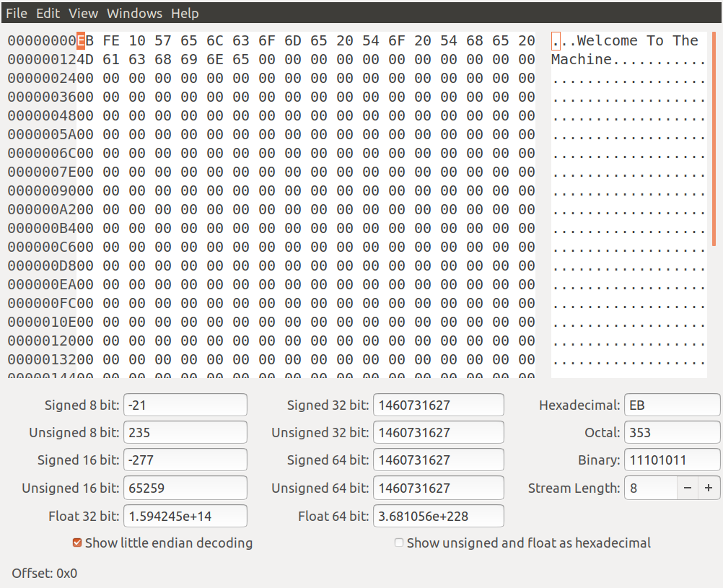Focus the Float 64 bit field

[x=438, y=516]
